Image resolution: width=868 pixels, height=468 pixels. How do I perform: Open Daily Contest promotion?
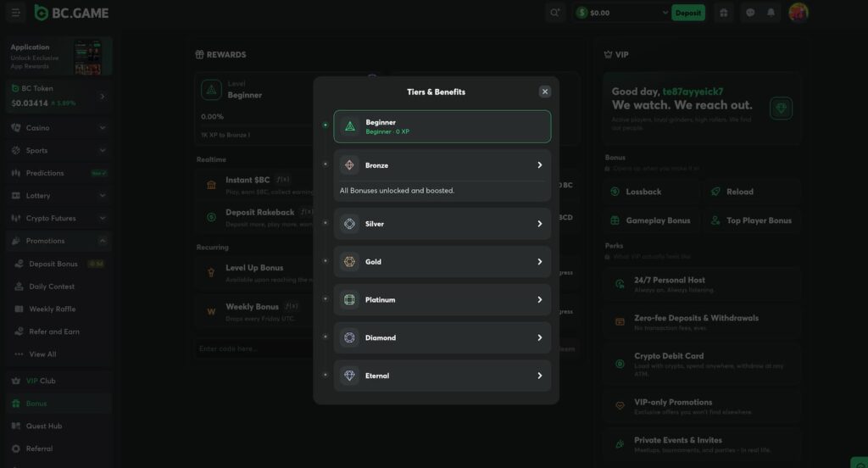coord(58,287)
